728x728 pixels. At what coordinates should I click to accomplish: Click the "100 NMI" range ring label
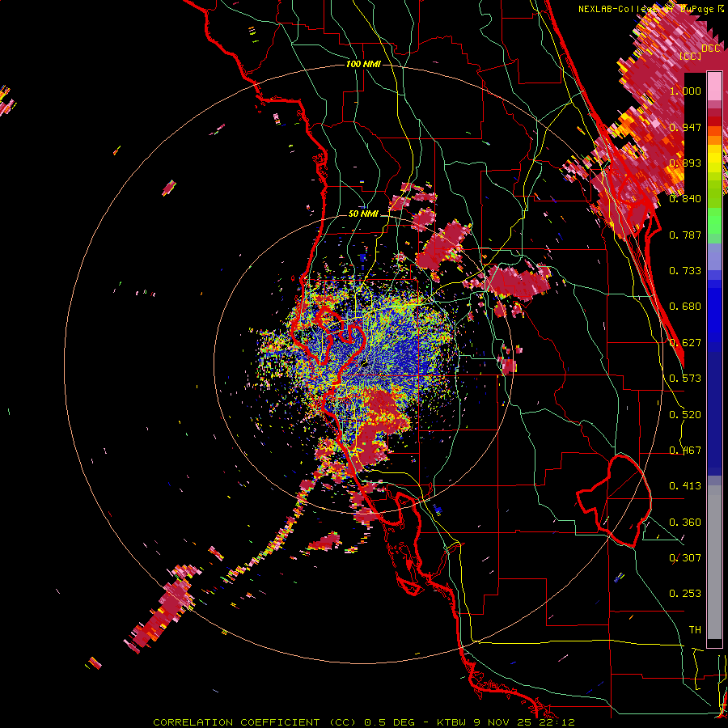click(x=363, y=64)
